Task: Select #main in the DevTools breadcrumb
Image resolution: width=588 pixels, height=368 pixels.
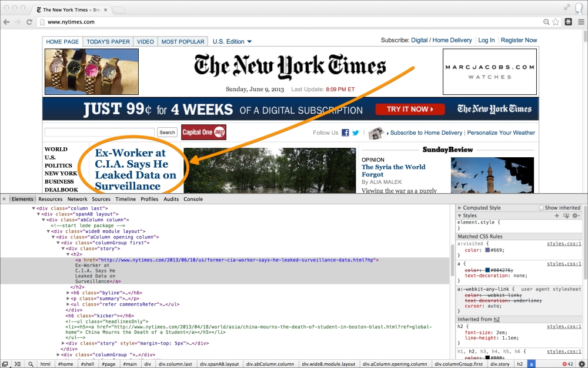Action: pyautogui.click(x=130, y=364)
